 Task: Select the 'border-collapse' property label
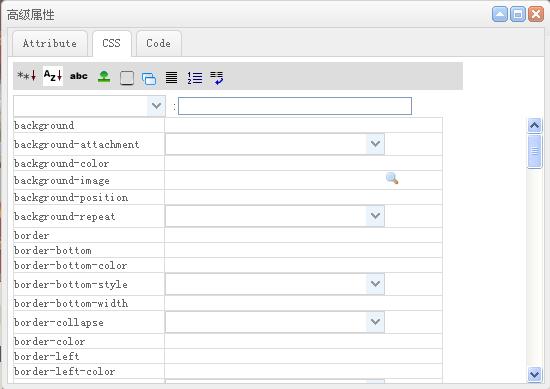59,322
